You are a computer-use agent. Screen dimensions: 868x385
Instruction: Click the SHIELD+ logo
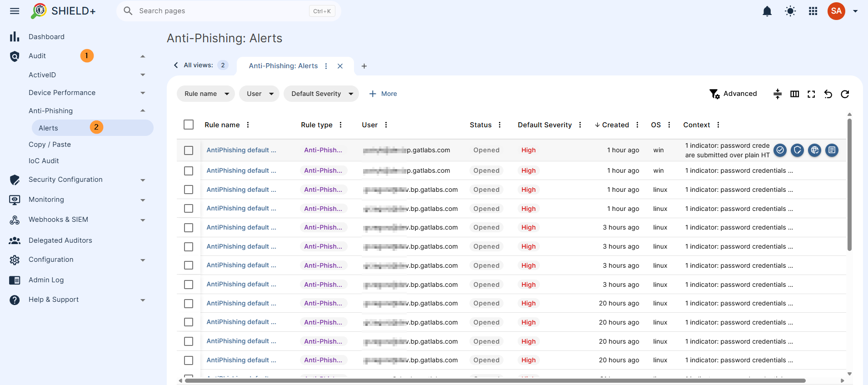pos(64,11)
